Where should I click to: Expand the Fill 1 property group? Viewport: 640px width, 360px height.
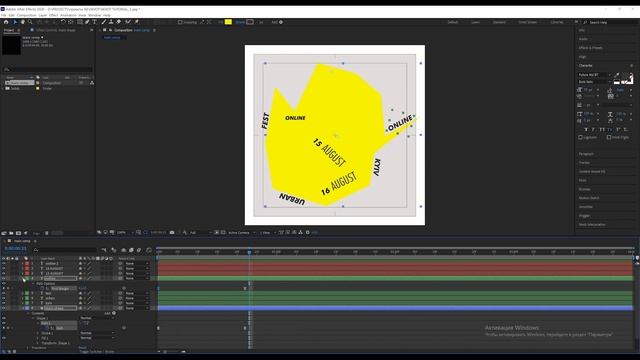tap(38, 338)
